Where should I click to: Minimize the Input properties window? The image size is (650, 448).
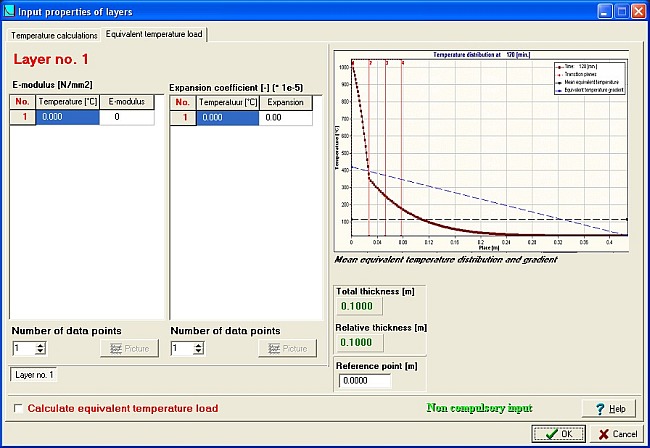pyautogui.click(x=604, y=11)
